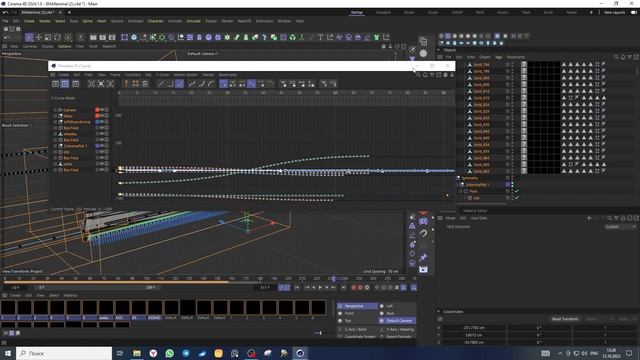Select the Left view radio option

(382, 306)
